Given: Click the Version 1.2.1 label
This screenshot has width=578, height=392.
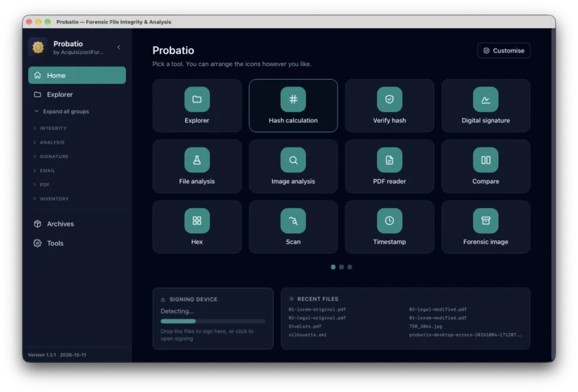Looking at the screenshot, I should [57, 355].
